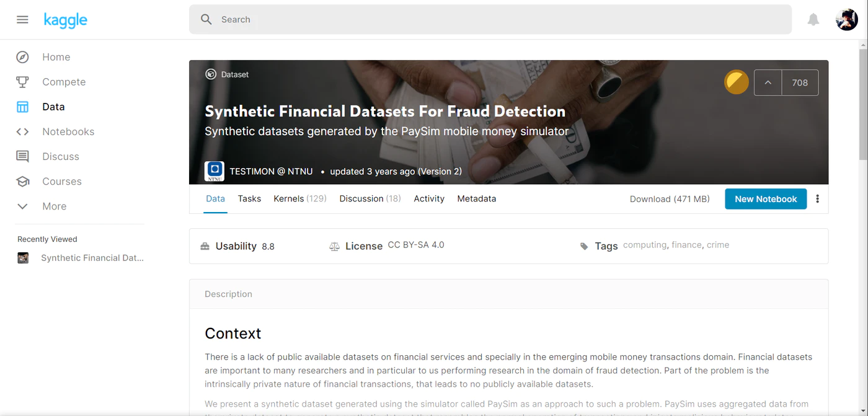Open the Notebooks code icon
868x416 pixels.
click(22, 131)
